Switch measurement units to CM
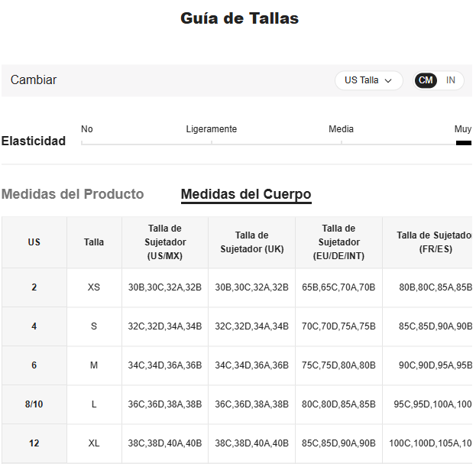This screenshot has height=464, width=476. coord(426,80)
